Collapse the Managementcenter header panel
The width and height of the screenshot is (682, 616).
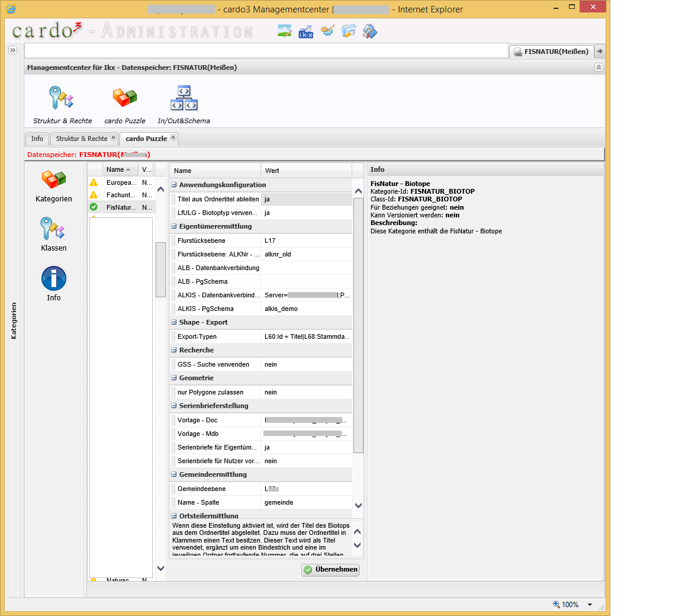(599, 68)
